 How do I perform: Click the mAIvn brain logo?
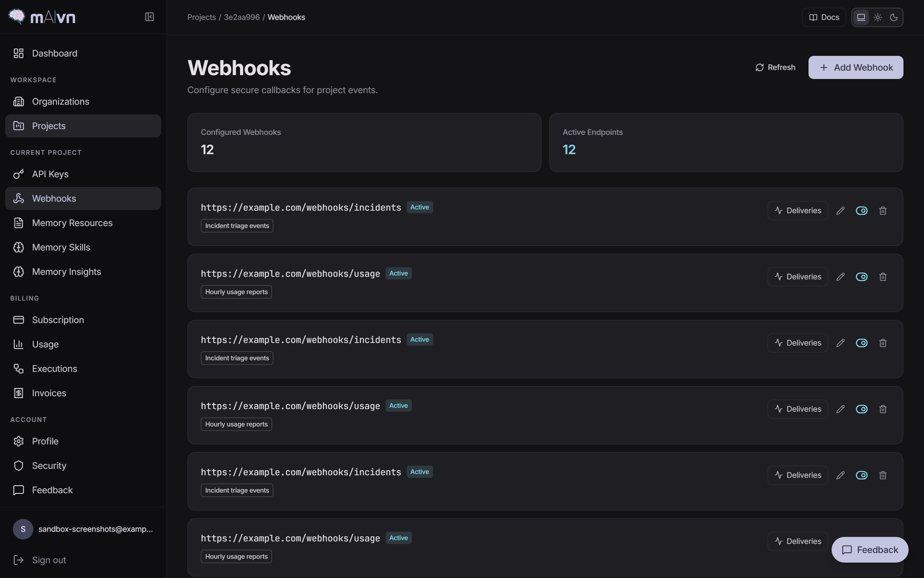point(17,17)
